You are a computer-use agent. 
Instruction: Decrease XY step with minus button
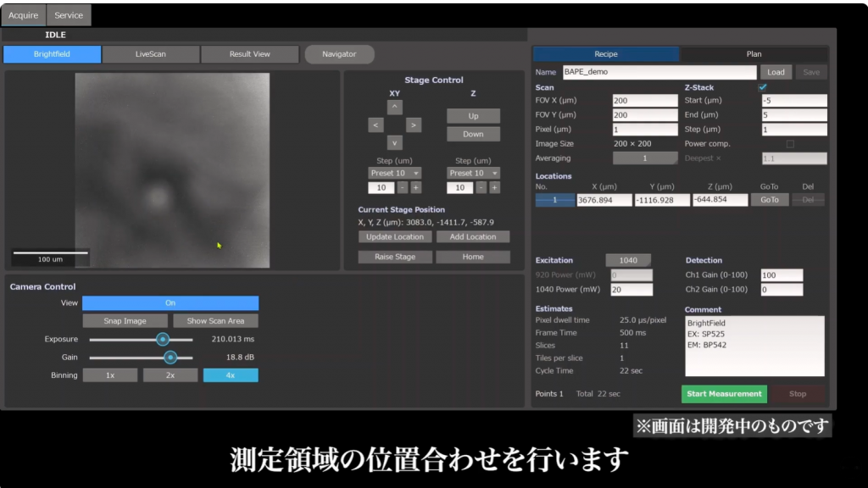(x=403, y=187)
